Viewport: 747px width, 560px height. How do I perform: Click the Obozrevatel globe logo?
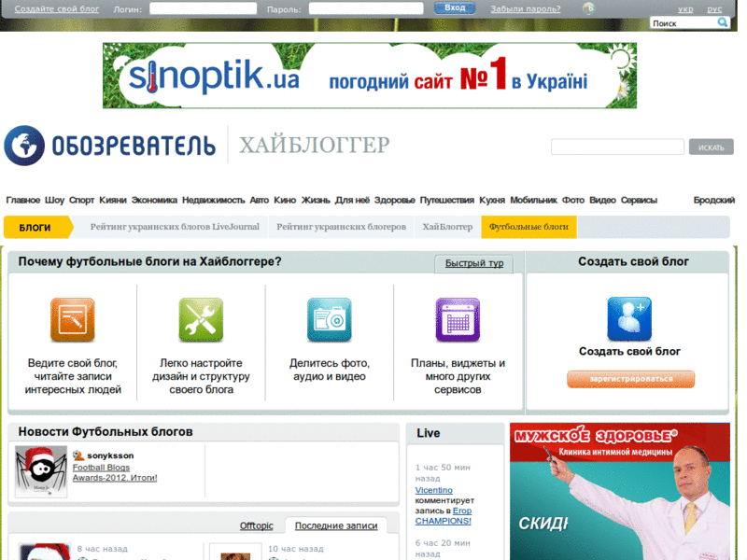pyautogui.click(x=24, y=146)
